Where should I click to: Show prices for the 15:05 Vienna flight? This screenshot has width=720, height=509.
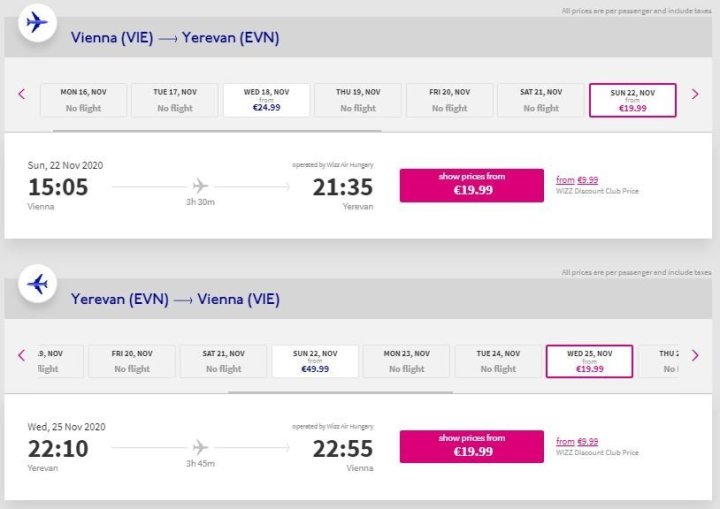[x=472, y=184]
